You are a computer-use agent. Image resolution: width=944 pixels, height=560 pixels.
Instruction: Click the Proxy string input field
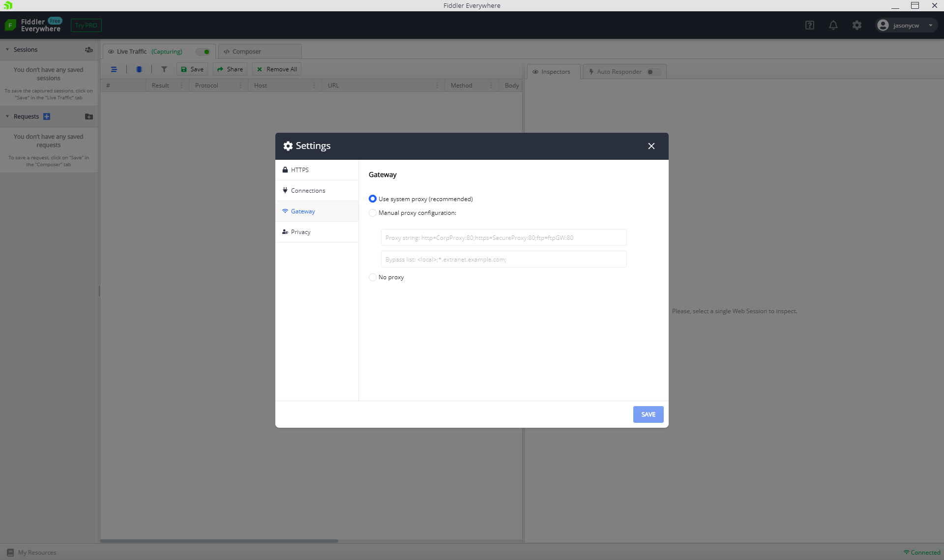click(503, 237)
